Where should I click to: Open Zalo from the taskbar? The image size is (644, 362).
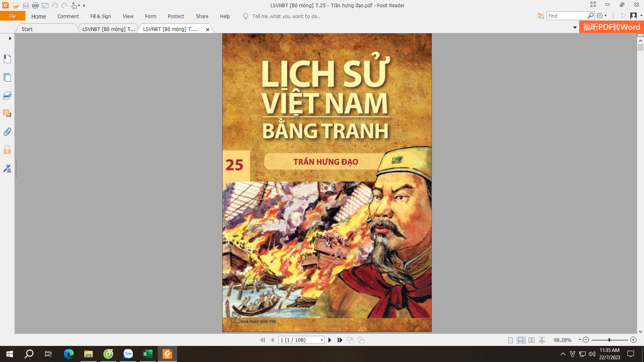(128, 354)
